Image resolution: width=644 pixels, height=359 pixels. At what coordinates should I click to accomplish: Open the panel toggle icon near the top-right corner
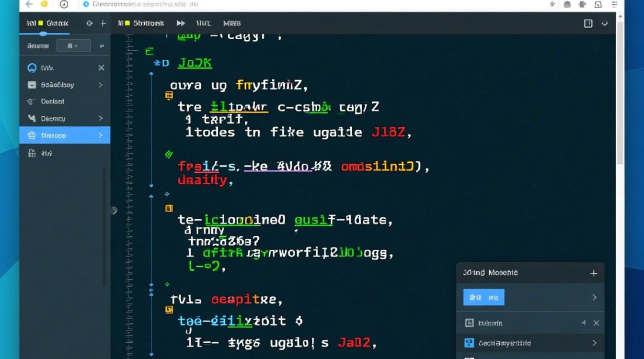[588, 22]
